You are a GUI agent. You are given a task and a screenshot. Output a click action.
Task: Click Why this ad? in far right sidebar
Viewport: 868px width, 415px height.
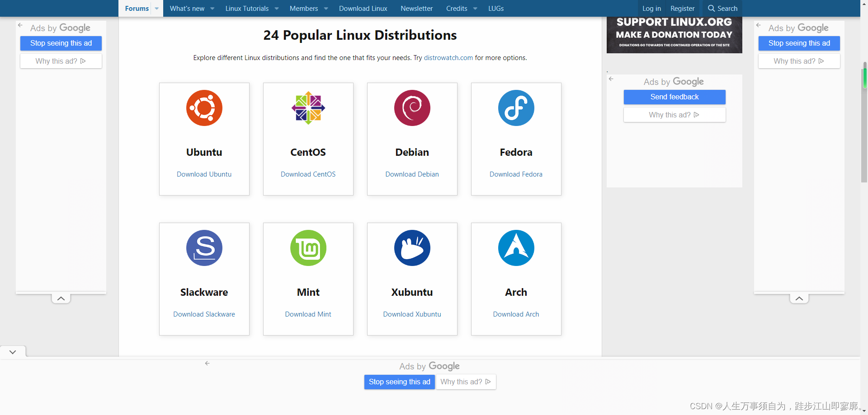pos(799,61)
